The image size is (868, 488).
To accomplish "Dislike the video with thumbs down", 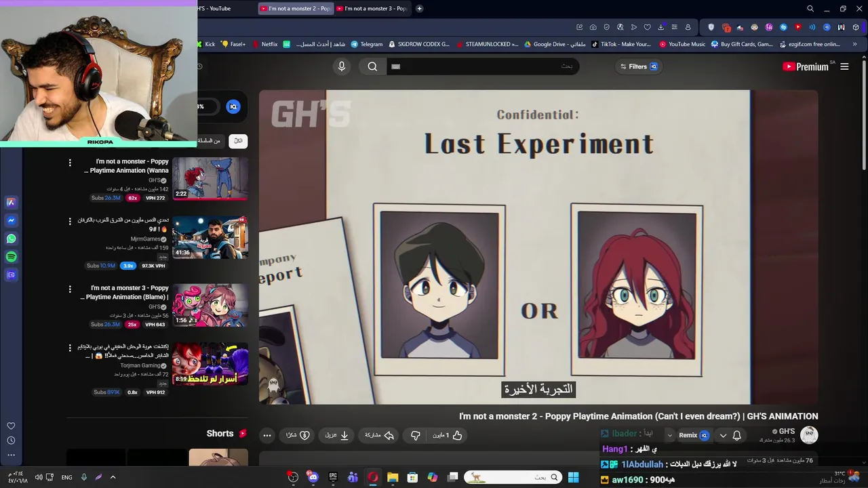I will pos(416,435).
